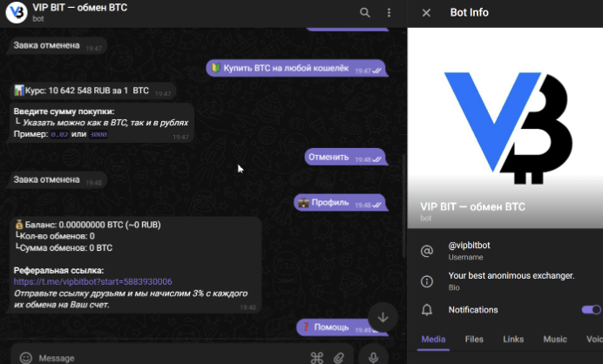The image size is (603, 364).
Task: Open the emoji picker
Action: point(26,357)
